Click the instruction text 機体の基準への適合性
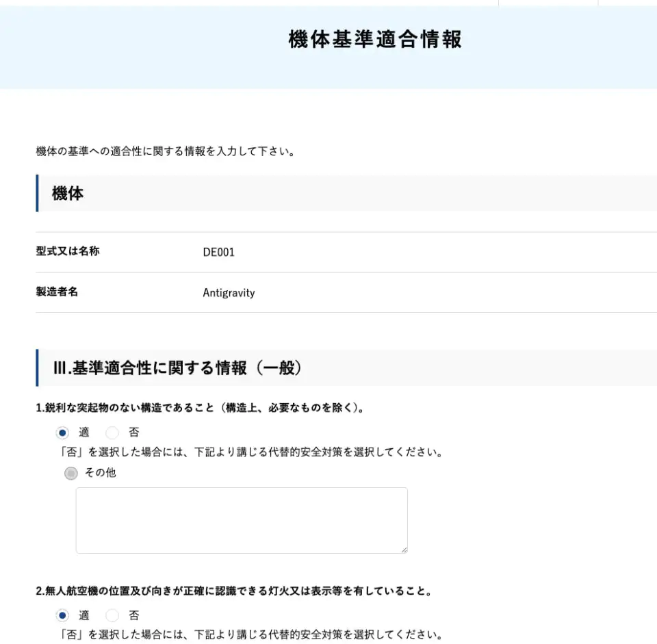 coord(166,151)
